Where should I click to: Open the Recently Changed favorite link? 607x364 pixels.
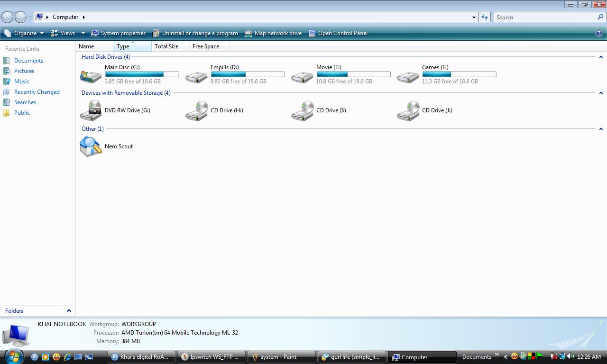pyautogui.click(x=37, y=92)
